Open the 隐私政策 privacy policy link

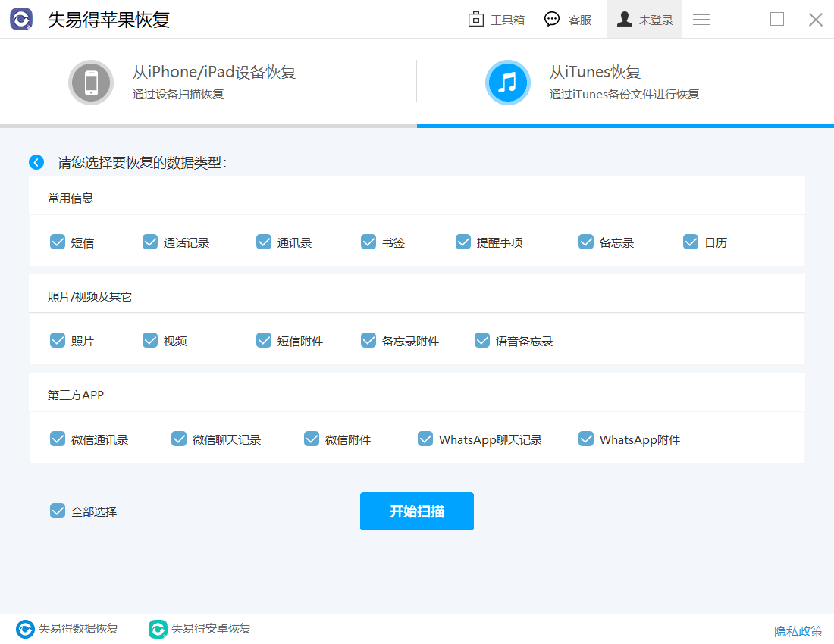click(x=798, y=630)
